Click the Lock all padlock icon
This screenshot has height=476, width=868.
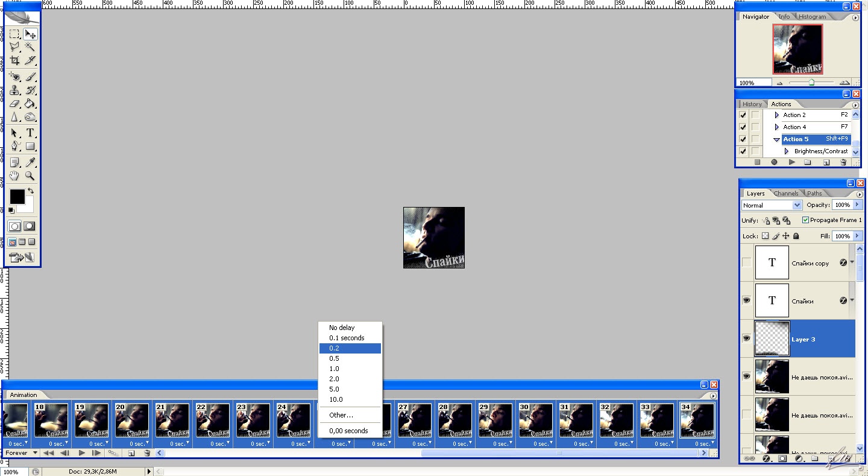tap(796, 236)
